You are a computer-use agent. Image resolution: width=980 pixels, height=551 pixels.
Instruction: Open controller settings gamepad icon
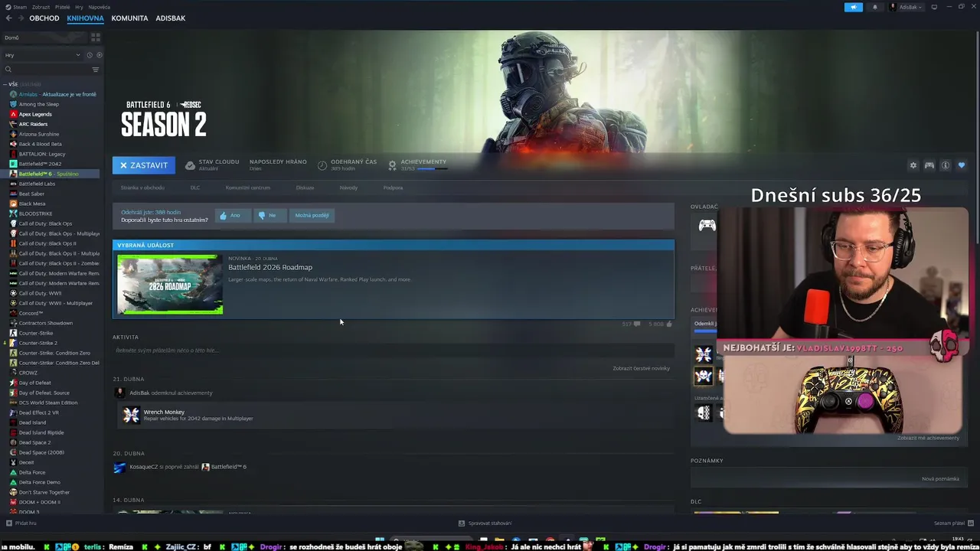click(929, 165)
